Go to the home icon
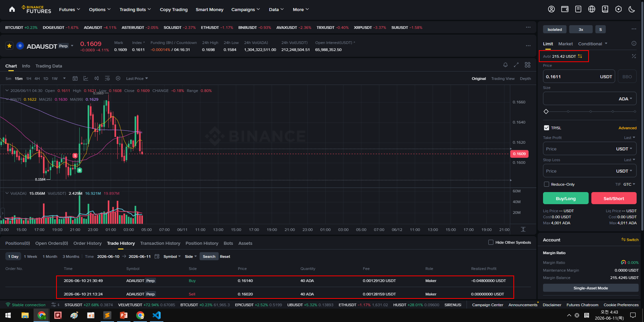644x322 pixels. (x=12, y=9)
